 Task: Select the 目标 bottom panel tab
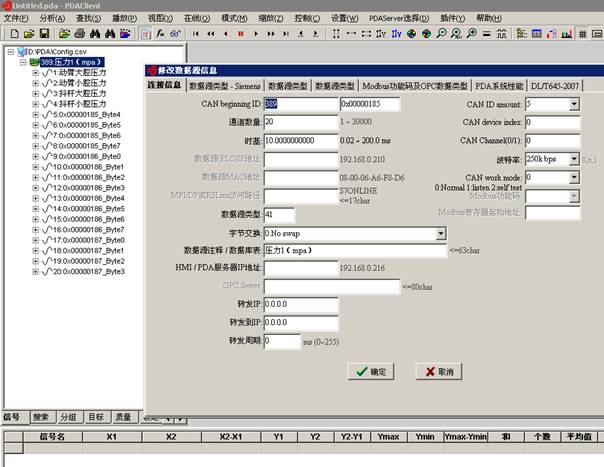96,417
